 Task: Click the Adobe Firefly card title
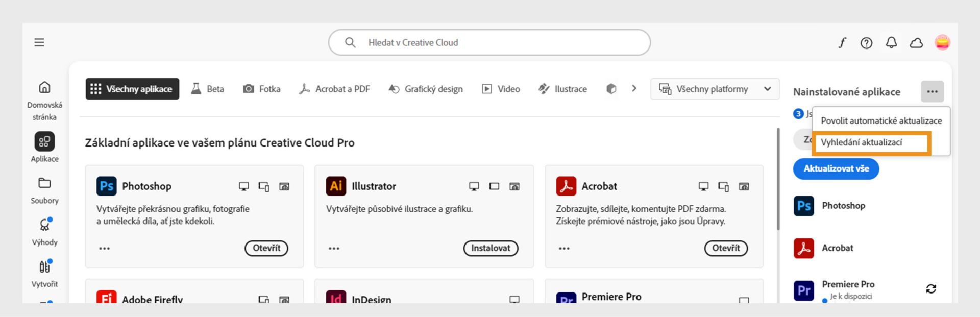[152, 299]
